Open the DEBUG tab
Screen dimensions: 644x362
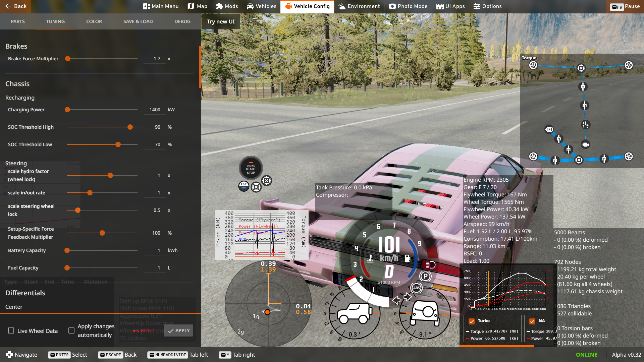point(182,21)
